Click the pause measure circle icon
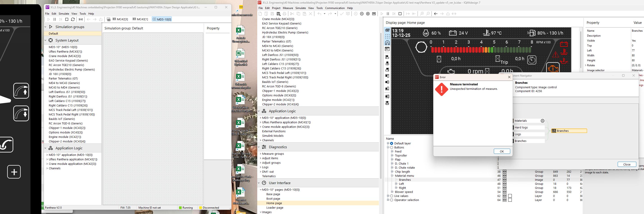Screen dimensions: 644x214 coord(362,14)
